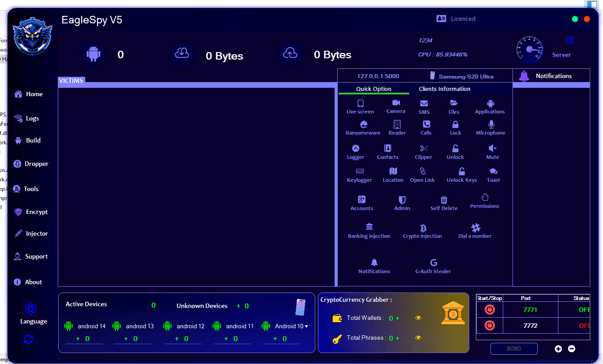
Task: Click the EagleSpy eagle logo
Action: tap(32, 37)
